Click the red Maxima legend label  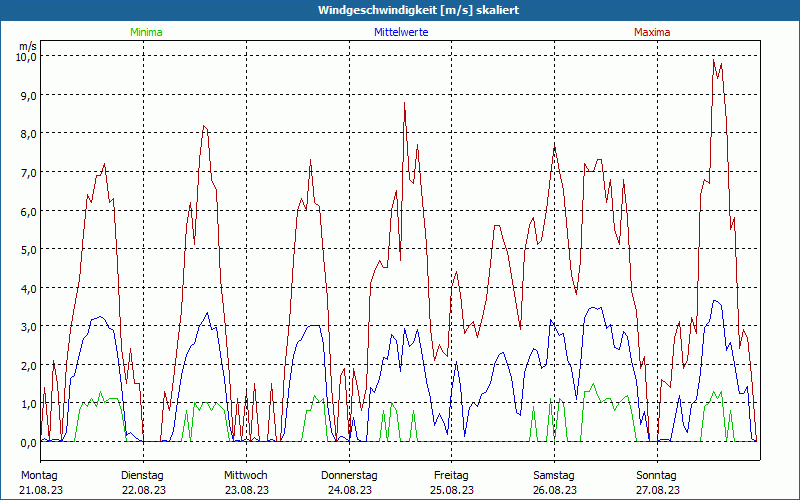(x=652, y=32)
